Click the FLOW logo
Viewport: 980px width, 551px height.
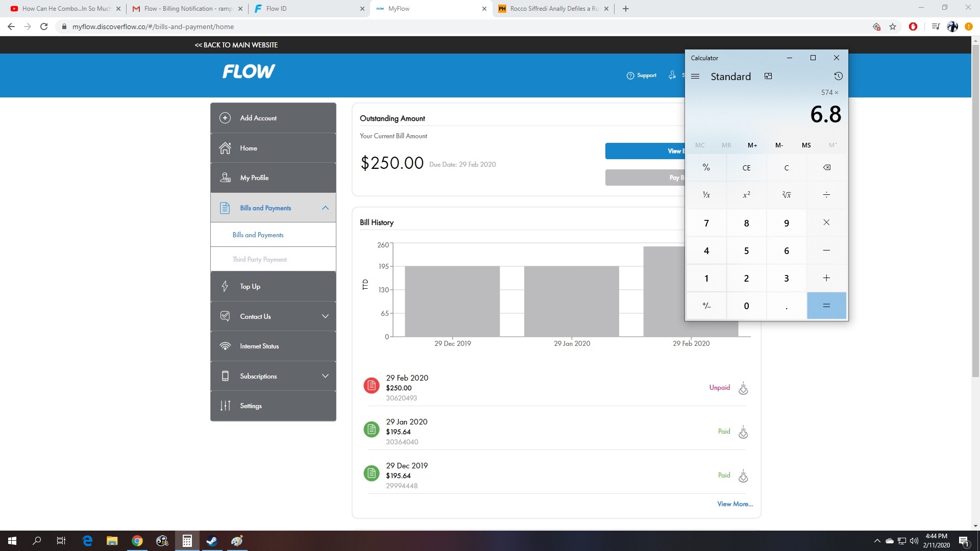coord(249,71)
